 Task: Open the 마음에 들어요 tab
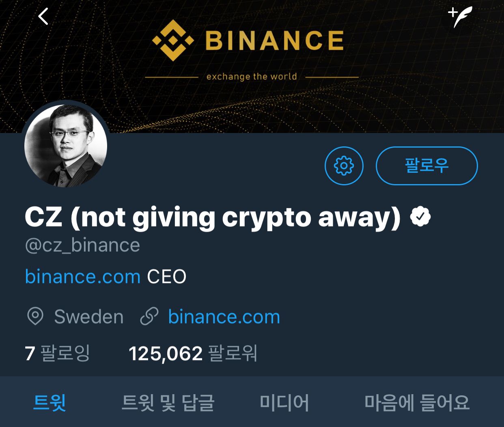point(417,402)
